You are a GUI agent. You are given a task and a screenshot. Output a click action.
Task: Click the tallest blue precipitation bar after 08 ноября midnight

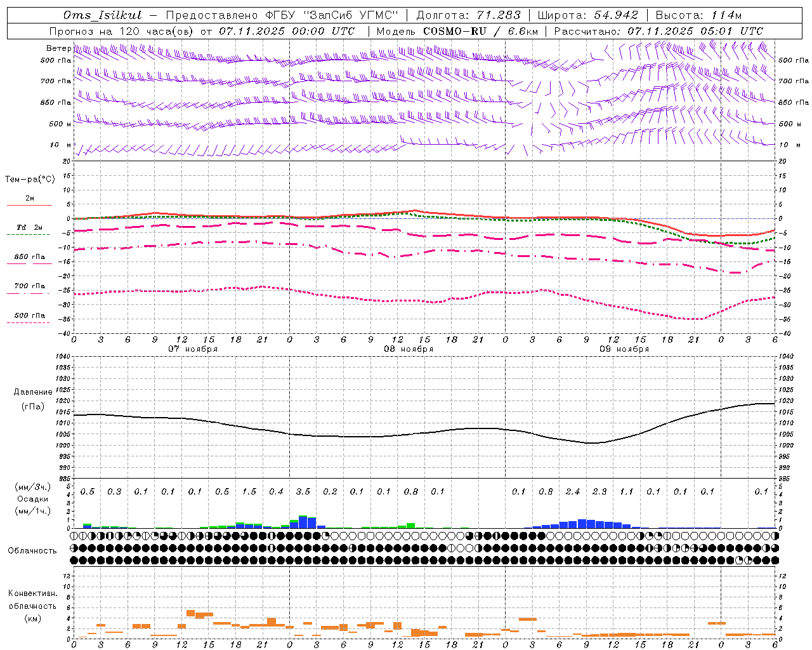coord(303,522)
